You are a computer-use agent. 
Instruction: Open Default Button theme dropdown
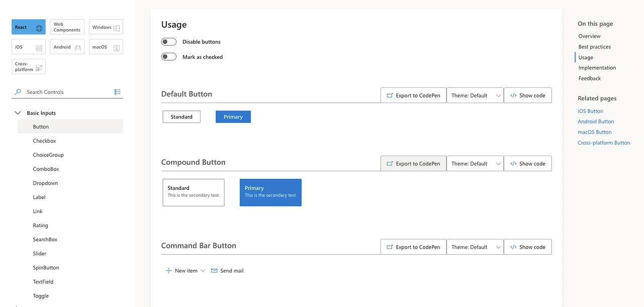[x=475, y=95]
